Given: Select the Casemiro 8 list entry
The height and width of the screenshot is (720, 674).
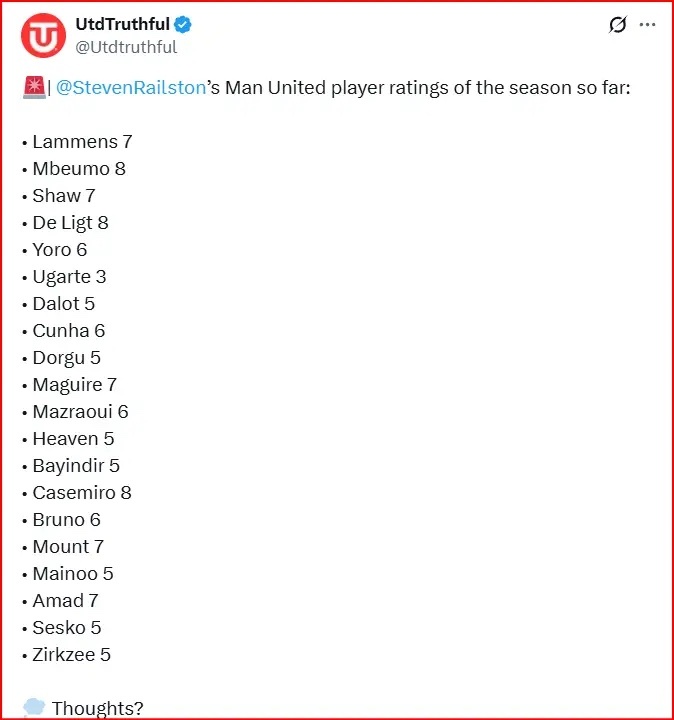Looking at the screenshot, I should [77, 493].
